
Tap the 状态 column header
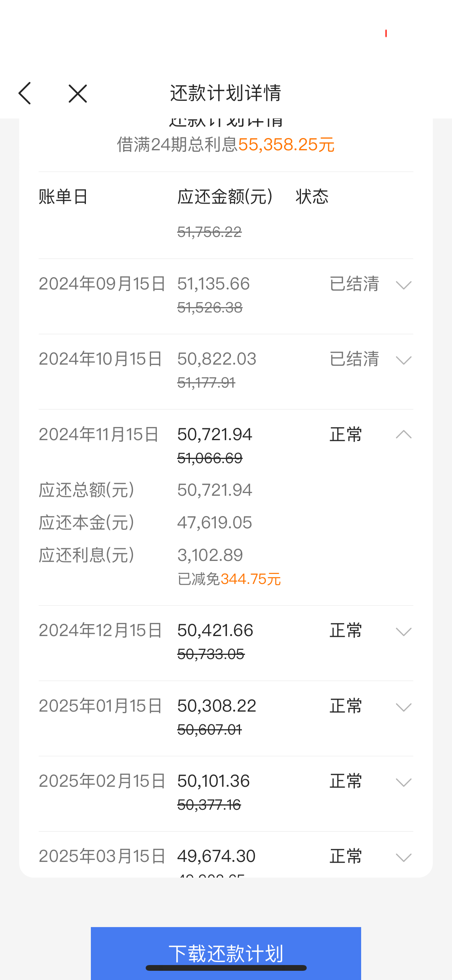click(312, 197)
